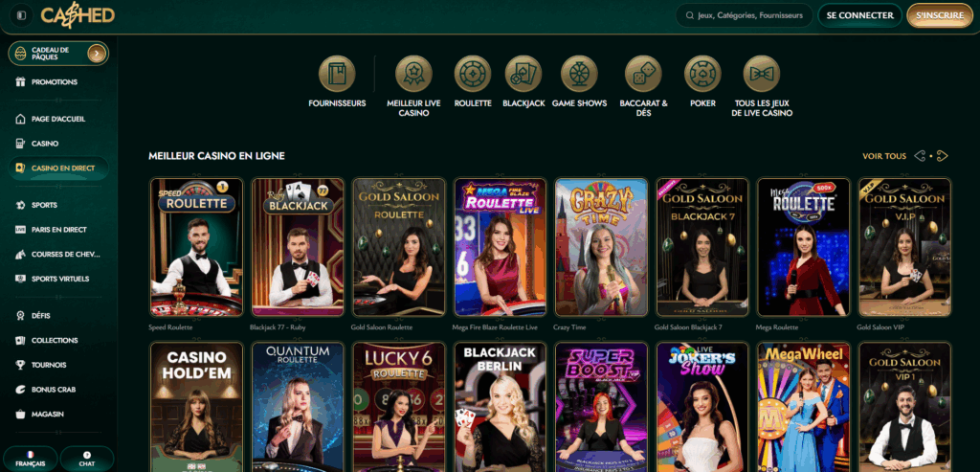The width and height of the screenshot is (980, 472).
Task: Select Casino en direct menu item
Action: tap(58, 169)
